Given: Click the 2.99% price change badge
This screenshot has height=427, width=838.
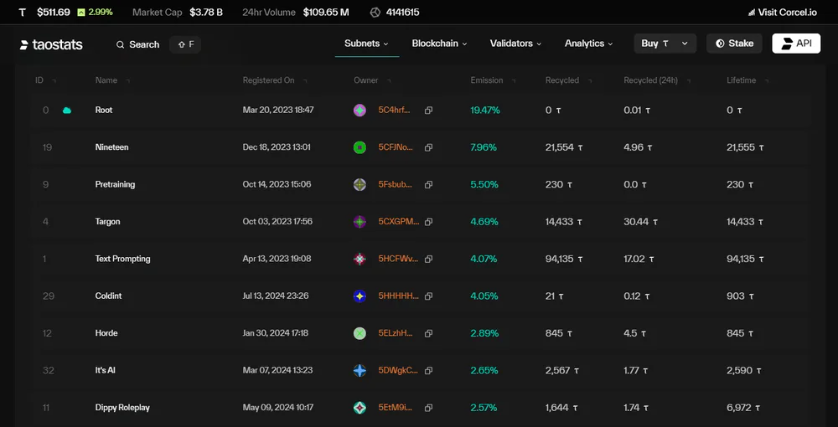Looking at the screenshot, I should [95, 12].
